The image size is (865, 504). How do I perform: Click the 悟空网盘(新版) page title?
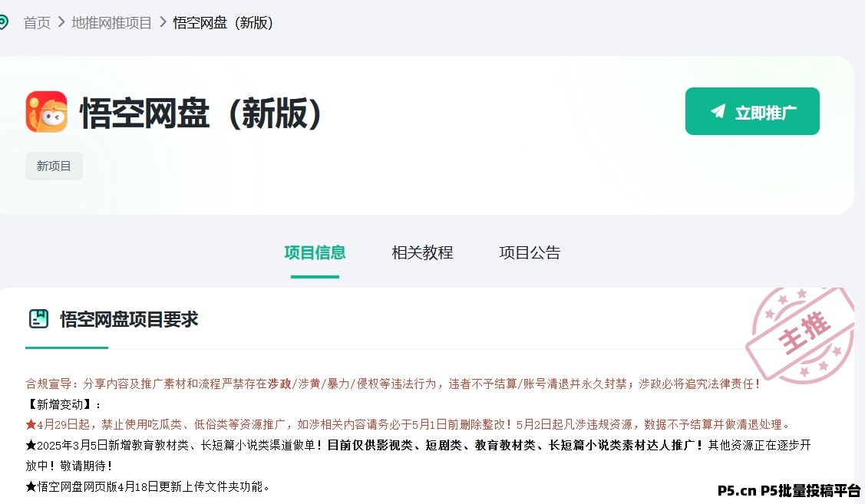pos(201,113)
